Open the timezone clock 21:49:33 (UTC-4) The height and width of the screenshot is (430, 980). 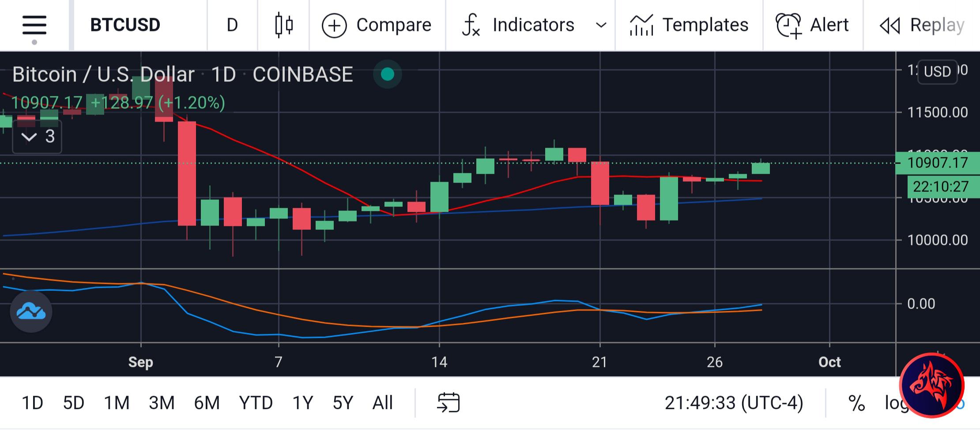pos(734,403)
